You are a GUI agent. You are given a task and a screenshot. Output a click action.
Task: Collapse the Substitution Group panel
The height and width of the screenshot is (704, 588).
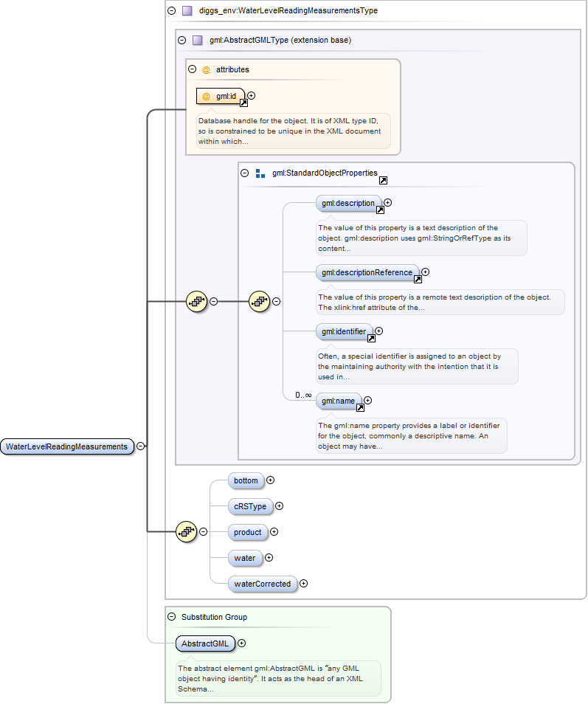click(171, 617)
